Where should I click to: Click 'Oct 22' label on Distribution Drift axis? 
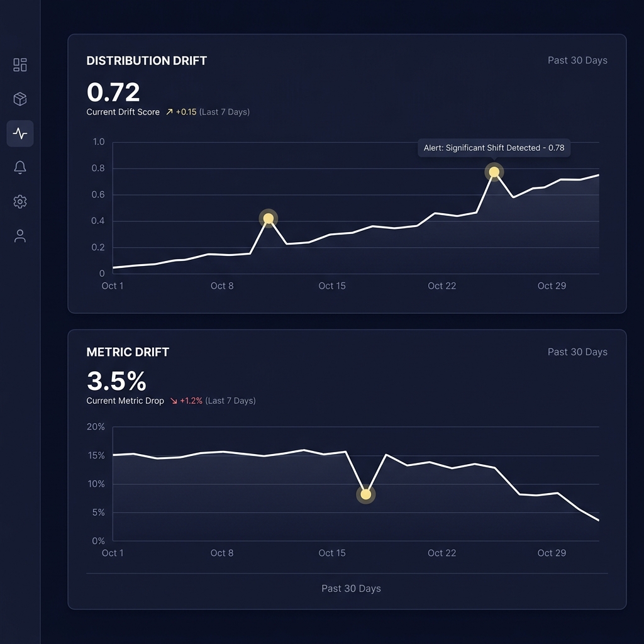click(x=442, y=286)
